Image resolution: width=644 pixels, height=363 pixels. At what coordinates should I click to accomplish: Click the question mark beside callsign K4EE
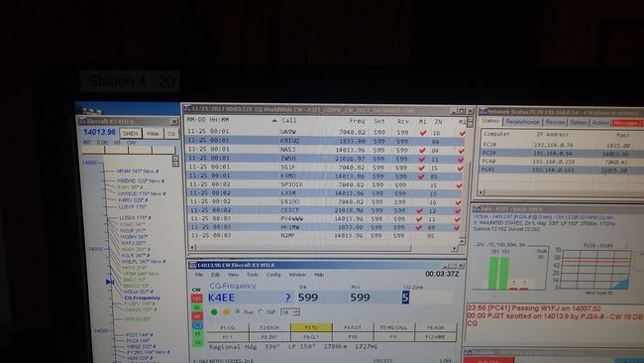pyautogui.click(x=288, y=298)
